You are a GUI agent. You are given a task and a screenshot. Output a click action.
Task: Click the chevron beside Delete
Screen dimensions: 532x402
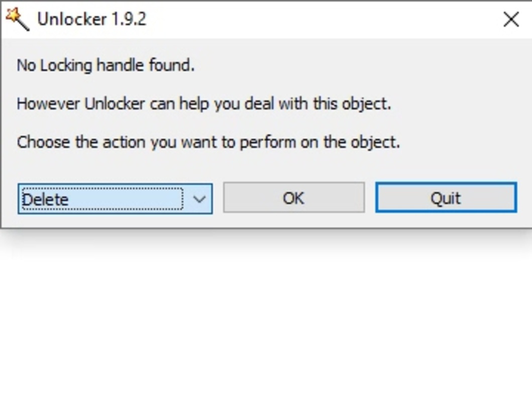coord(199,199)
